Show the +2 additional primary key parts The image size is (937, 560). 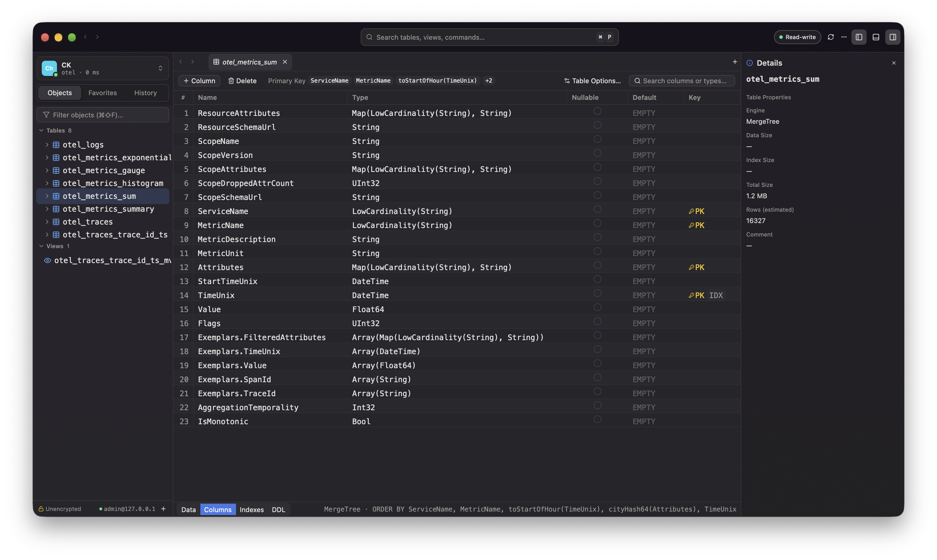tap(489, 81)
